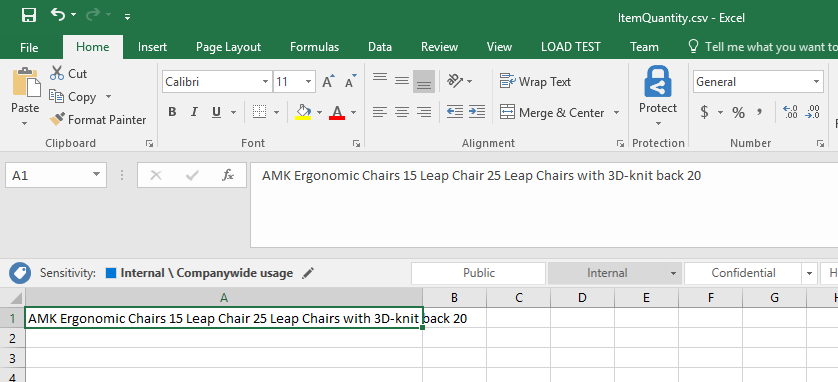Click the Align Right icon
The image size is (838, 382).
[424, 112]
